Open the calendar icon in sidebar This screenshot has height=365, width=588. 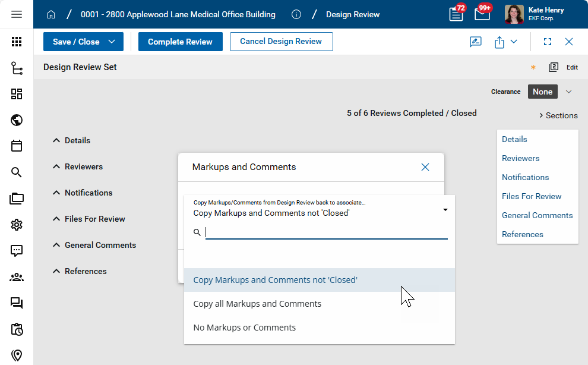coord(17,146)
